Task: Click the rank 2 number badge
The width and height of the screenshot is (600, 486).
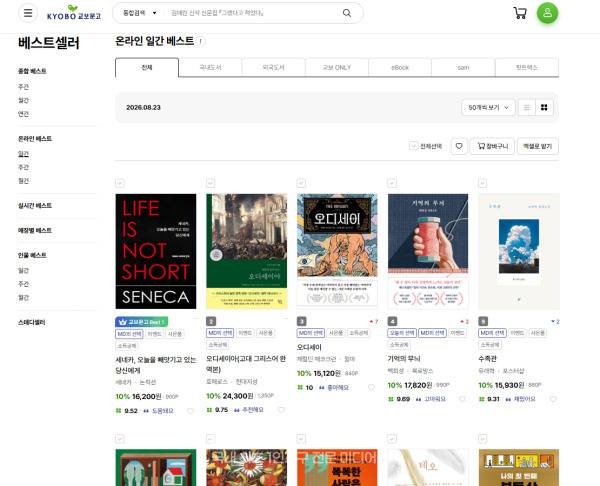Action: click(x=211, y=321)
